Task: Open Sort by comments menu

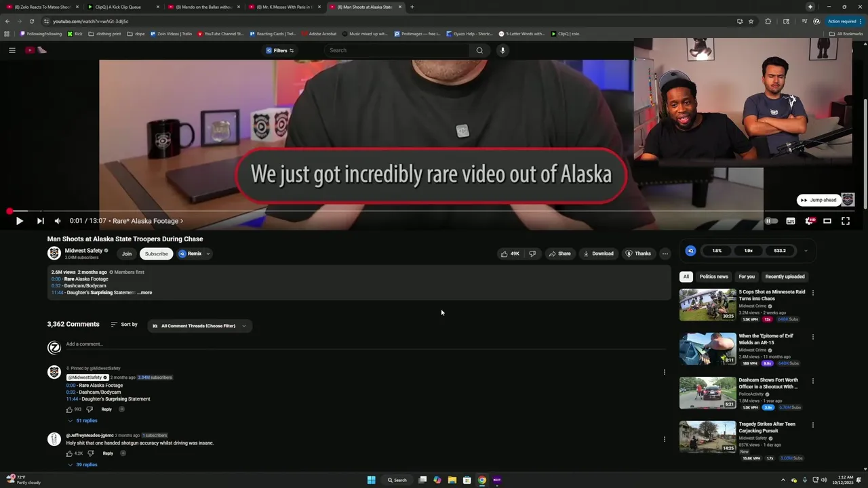Action: (124, 325)
